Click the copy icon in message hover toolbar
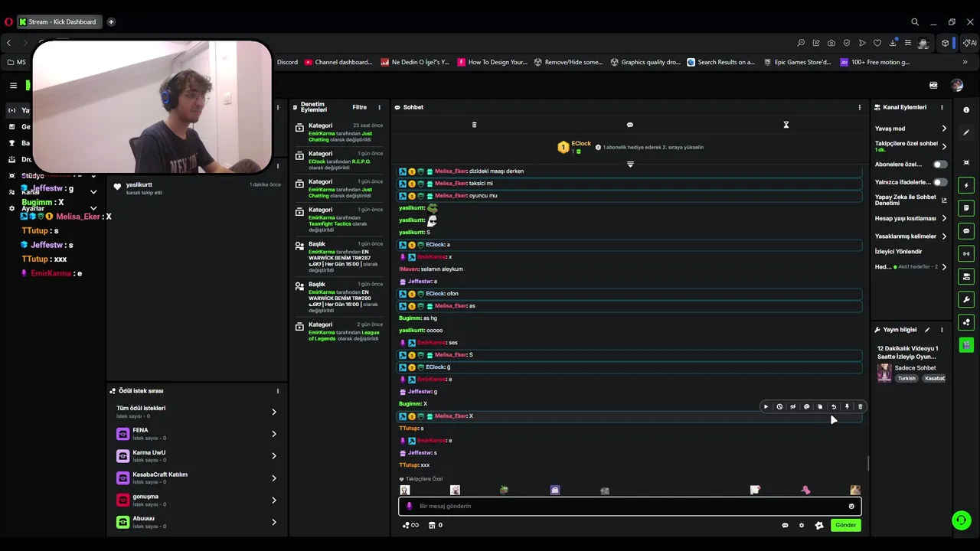 [x=820, y=407]
